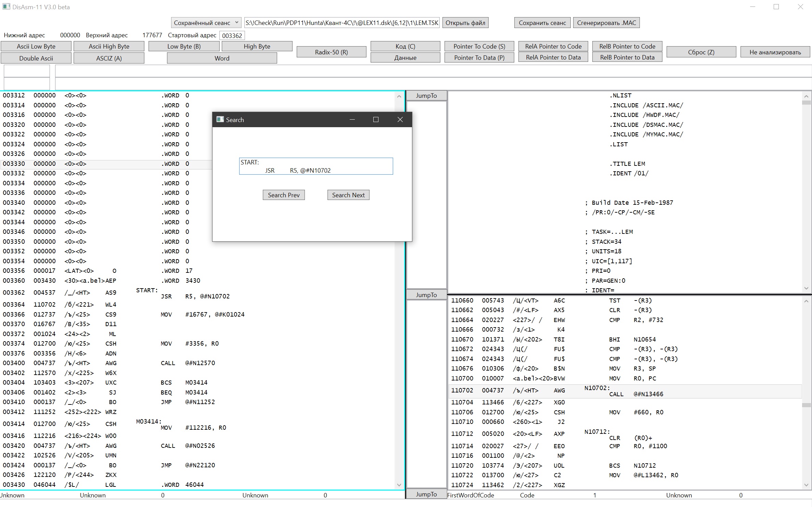Close the Search dialog window
The image size is (812, 507).
(400, 120)
